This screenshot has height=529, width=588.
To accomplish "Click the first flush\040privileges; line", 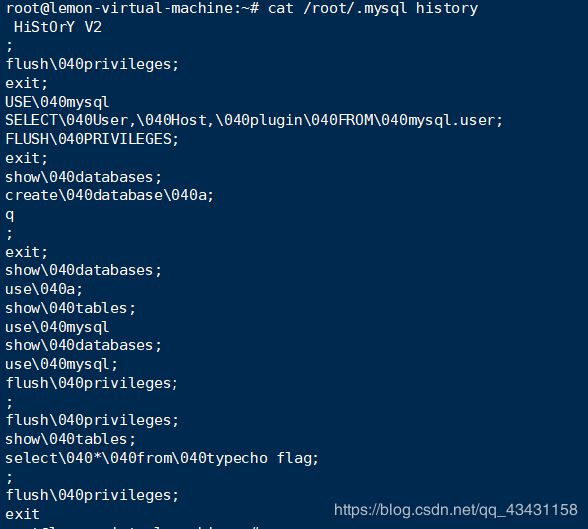I will [92, 64].
